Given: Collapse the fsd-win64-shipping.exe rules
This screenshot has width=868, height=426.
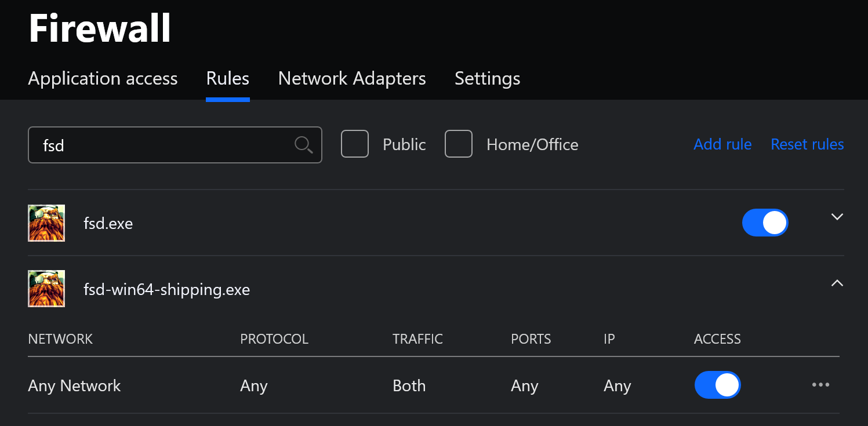Looking at the screenshot, I should [837, 283].
